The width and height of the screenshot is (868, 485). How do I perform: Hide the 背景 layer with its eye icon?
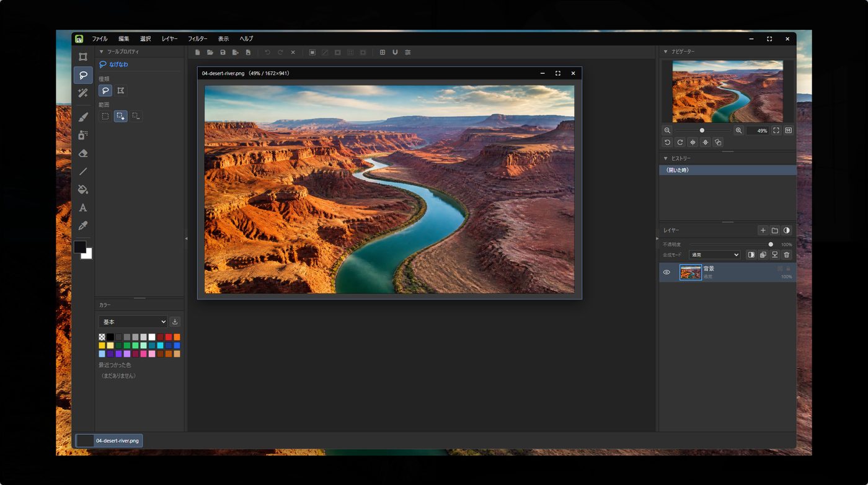(x=666, y=272)
